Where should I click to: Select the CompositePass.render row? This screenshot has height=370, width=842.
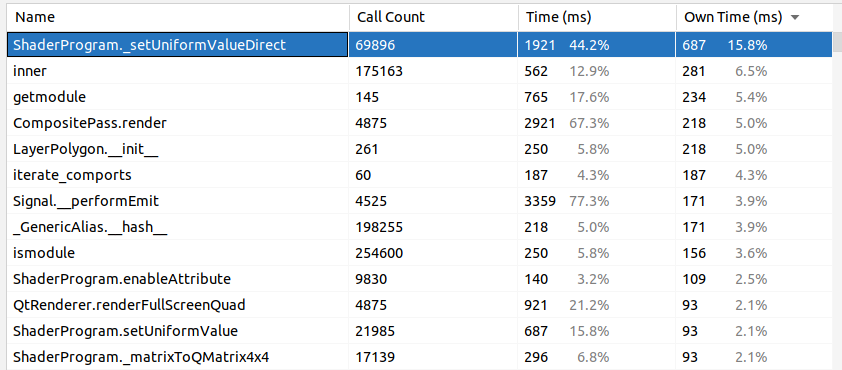pyautogui.click(x=419, y=123)
